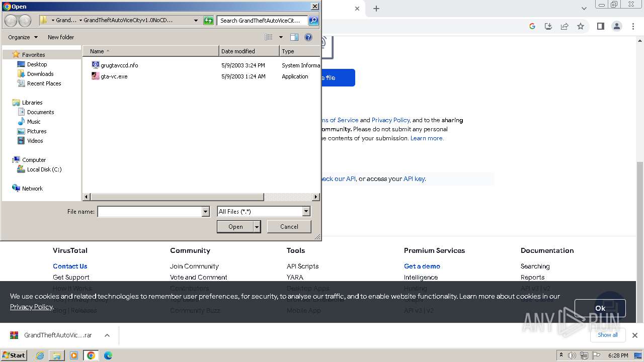644x362 pixels.
Task: Open Chrome three-dot menu
Action: click(632, 26)
